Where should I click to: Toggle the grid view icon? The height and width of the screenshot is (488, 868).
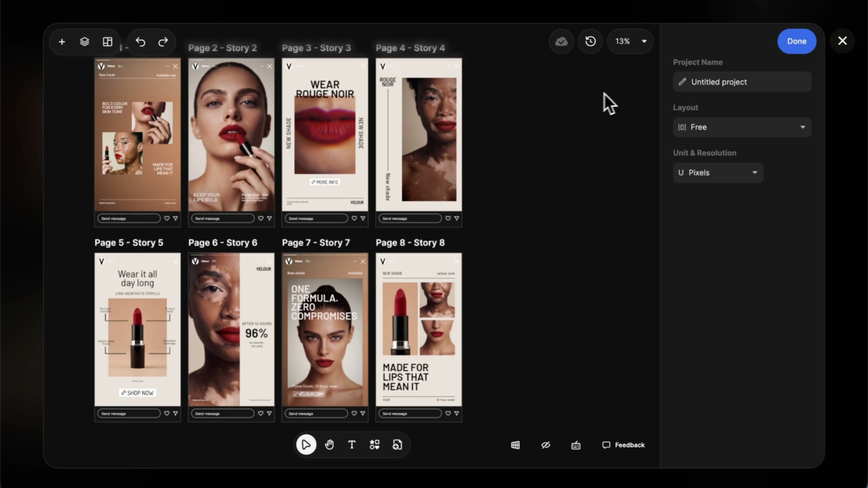(515, 445)
